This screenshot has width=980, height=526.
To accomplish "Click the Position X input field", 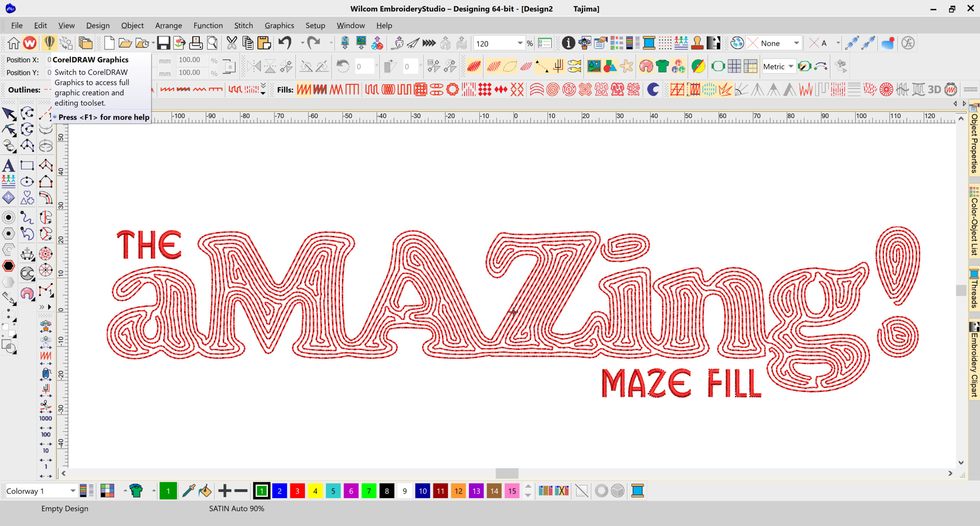I will click(x=50, y=60).
